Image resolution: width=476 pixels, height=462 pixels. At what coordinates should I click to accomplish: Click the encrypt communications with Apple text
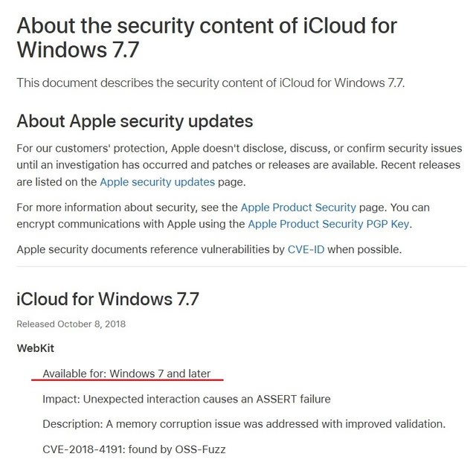(131, 224)
